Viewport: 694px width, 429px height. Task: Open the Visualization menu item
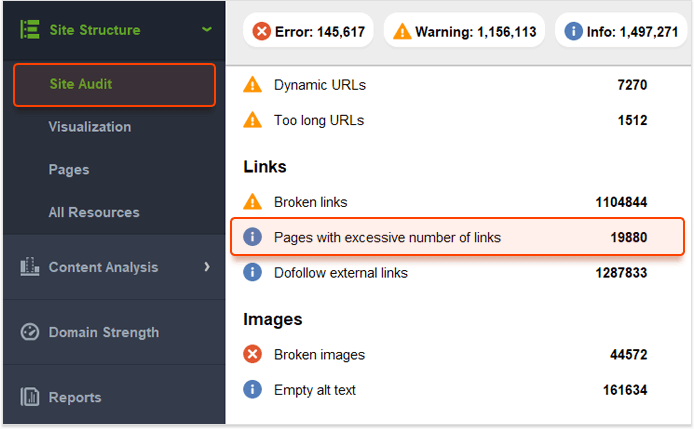(x=90, y=127)
